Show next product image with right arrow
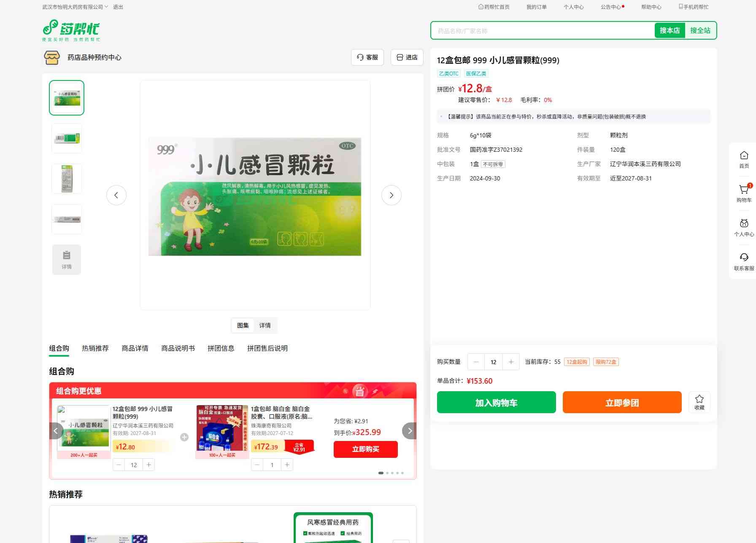The image size is (756, 543). [x=391, y=195]
